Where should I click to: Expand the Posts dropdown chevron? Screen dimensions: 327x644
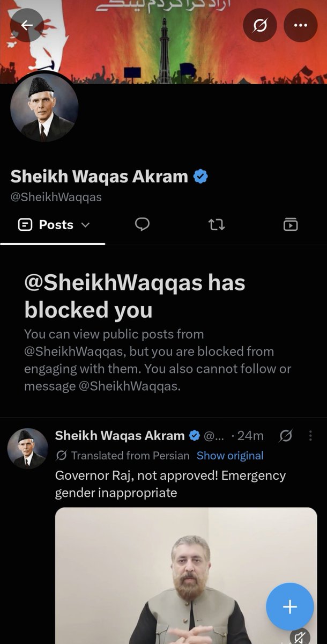(85, 225)
